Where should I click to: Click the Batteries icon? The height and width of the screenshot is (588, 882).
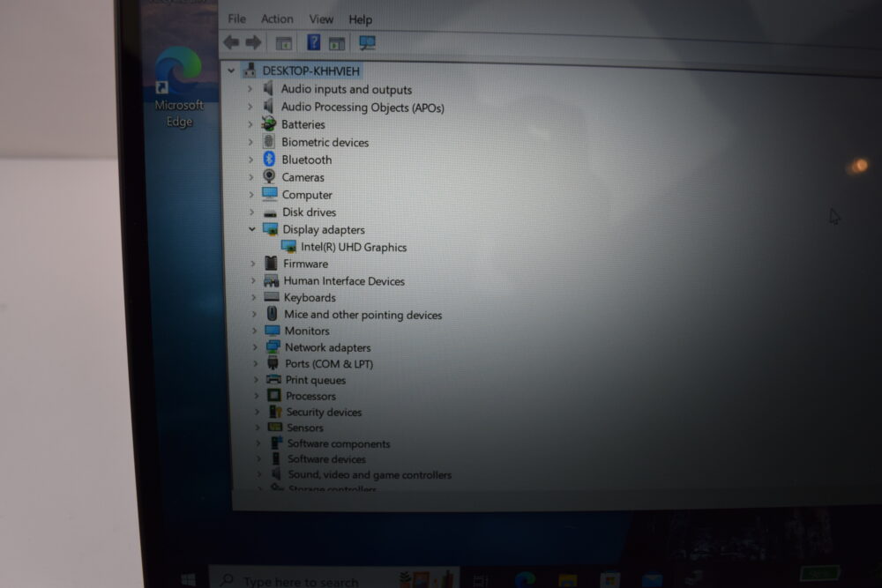(x=269, y=123)
